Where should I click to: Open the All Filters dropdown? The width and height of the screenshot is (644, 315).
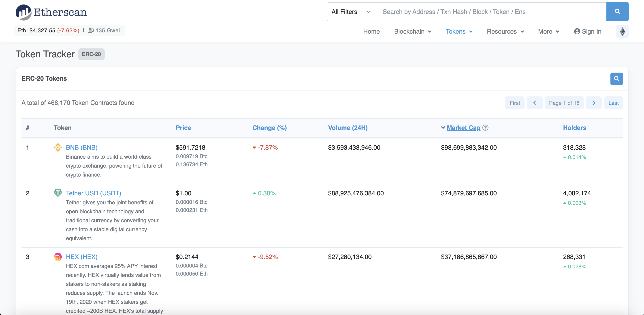(352, 12)
